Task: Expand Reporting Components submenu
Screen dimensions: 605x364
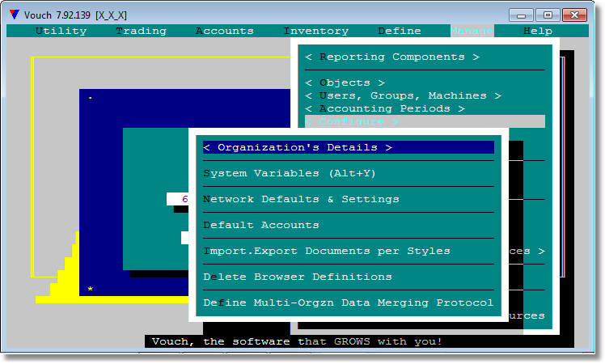Action: (392, 57)
